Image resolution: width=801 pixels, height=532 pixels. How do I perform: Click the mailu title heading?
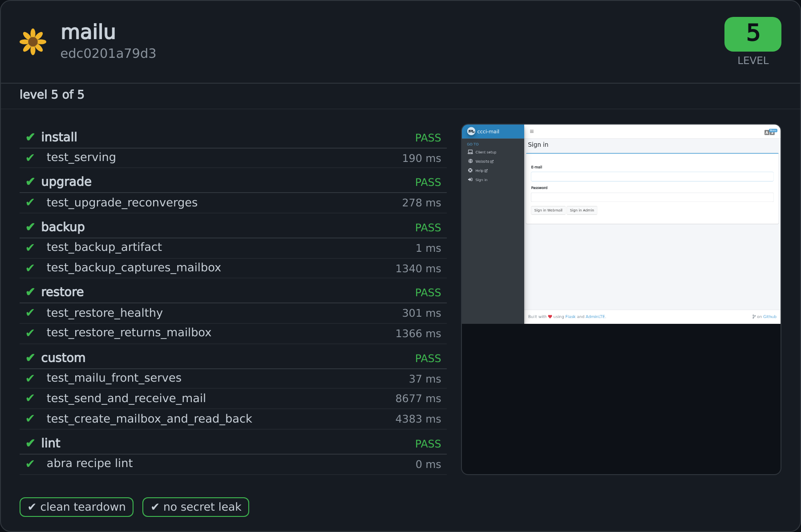pyautogui.click(x=88, y=32)
